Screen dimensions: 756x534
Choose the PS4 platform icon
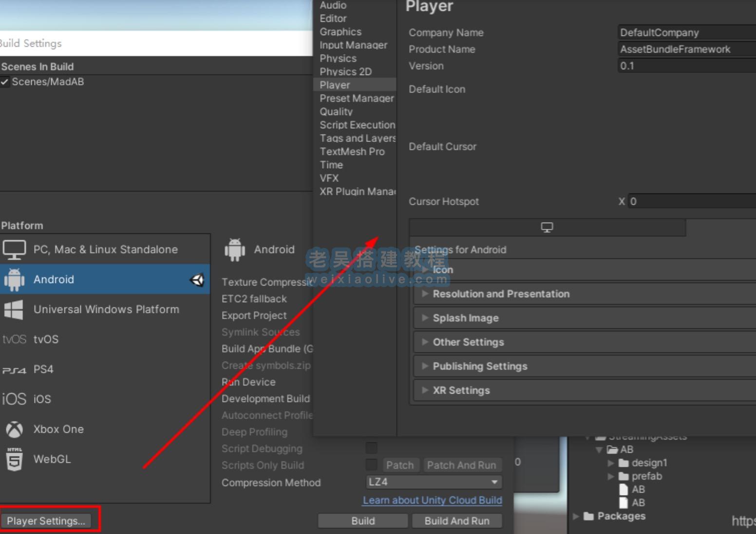[x=14, y=370]
